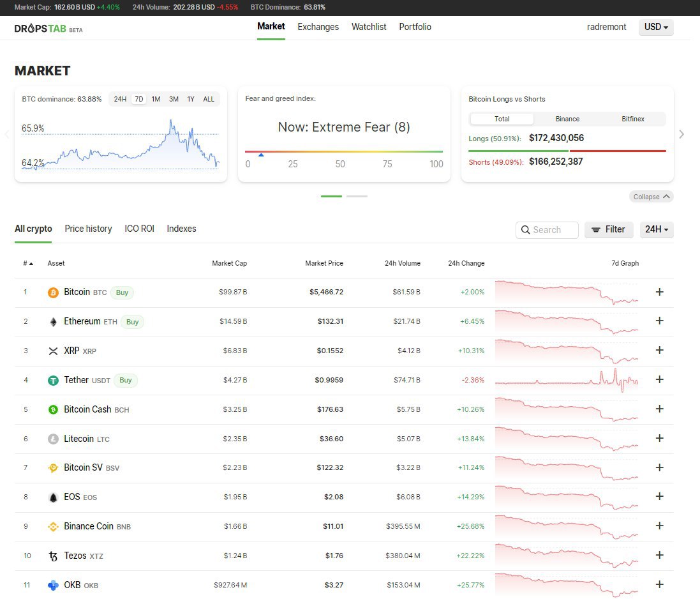700x599 pixels.
Task: Add Ethereum with the plus icon
Action: (x=659, y=321)
